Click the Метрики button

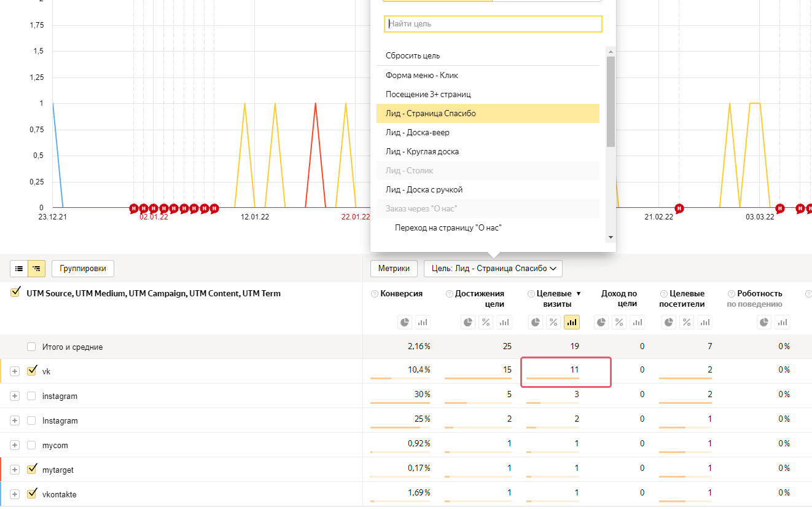pyautogui.click(x=394, y=269)
